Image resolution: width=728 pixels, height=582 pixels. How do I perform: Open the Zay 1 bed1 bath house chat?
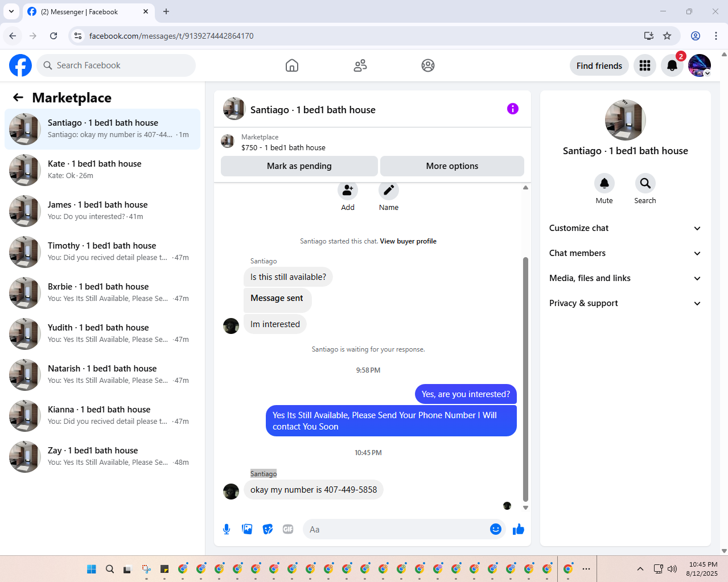click(x=102, y=457)
